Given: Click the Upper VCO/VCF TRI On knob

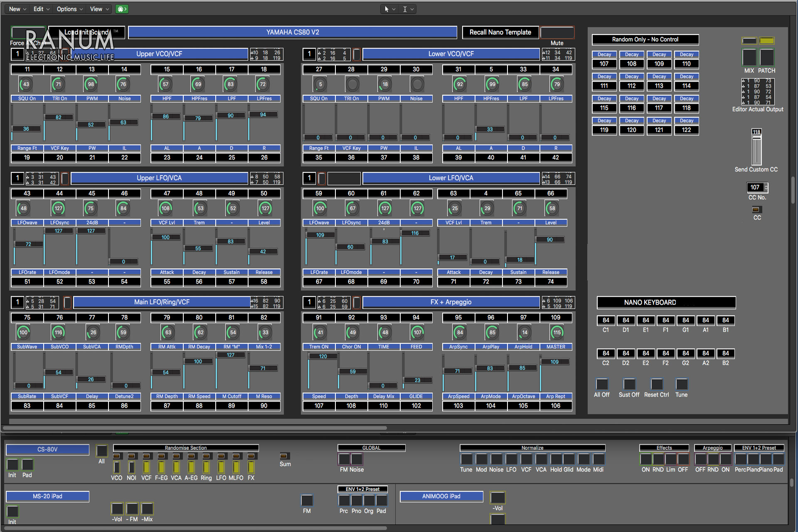Looking at the screenshot, I should (x=59, y=84).
